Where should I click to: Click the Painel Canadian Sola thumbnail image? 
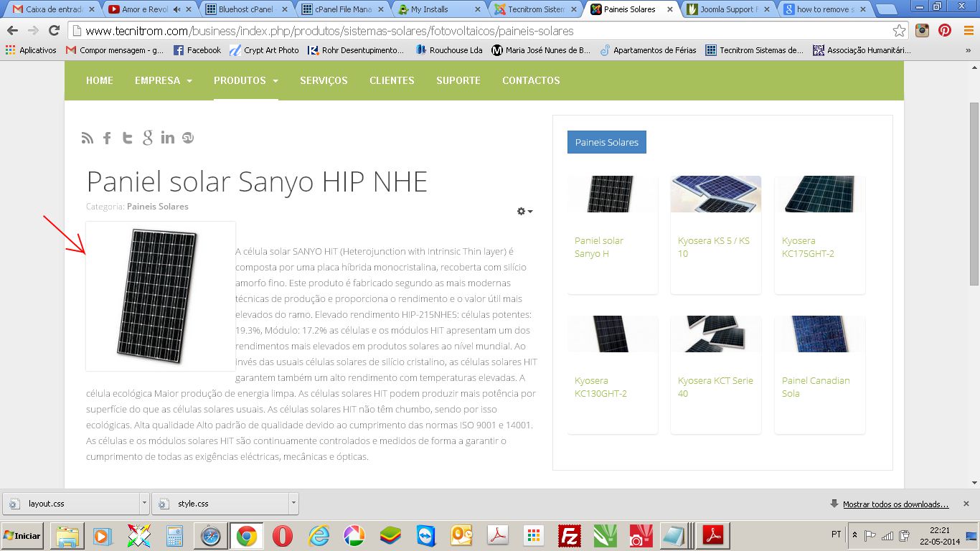click(x=820, y=334)
